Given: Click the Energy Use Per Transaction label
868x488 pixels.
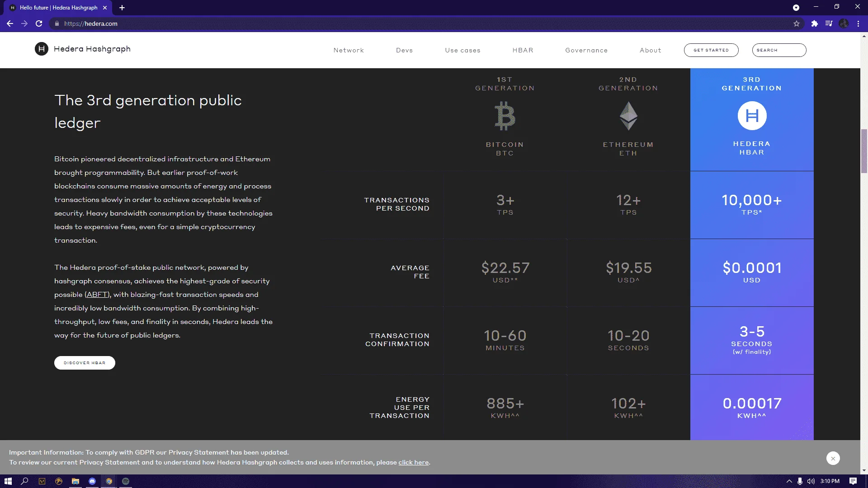Looking at the screenshot, I should [399, 408].
